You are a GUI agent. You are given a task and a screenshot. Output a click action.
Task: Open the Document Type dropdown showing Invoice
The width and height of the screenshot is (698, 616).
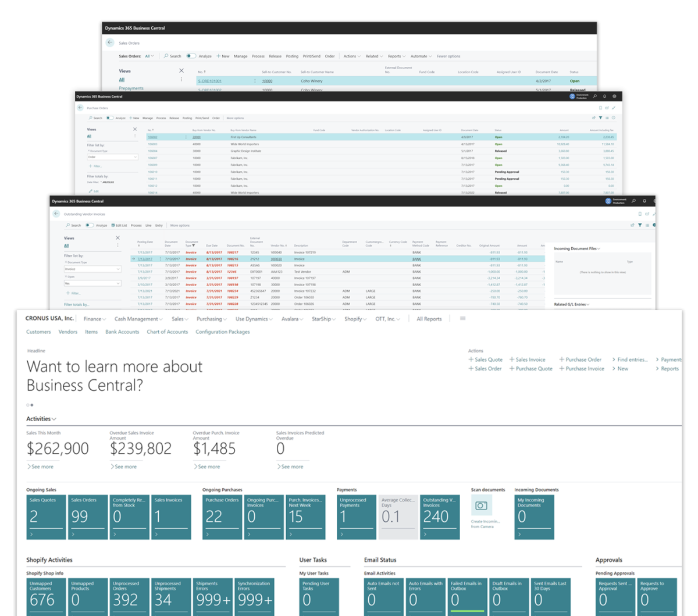[92, 269]
